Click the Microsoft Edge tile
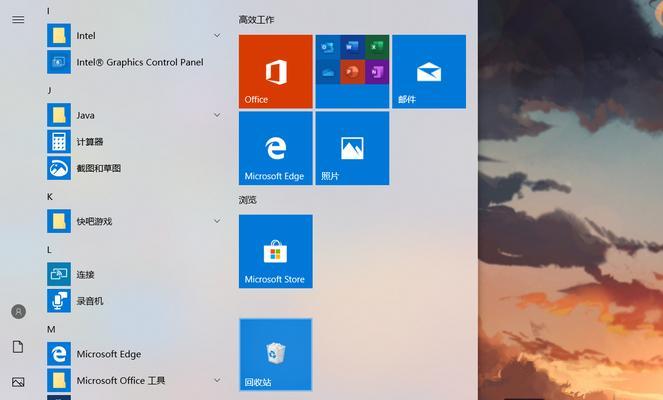Screen dimensions: 663x400 coord(276,148)
